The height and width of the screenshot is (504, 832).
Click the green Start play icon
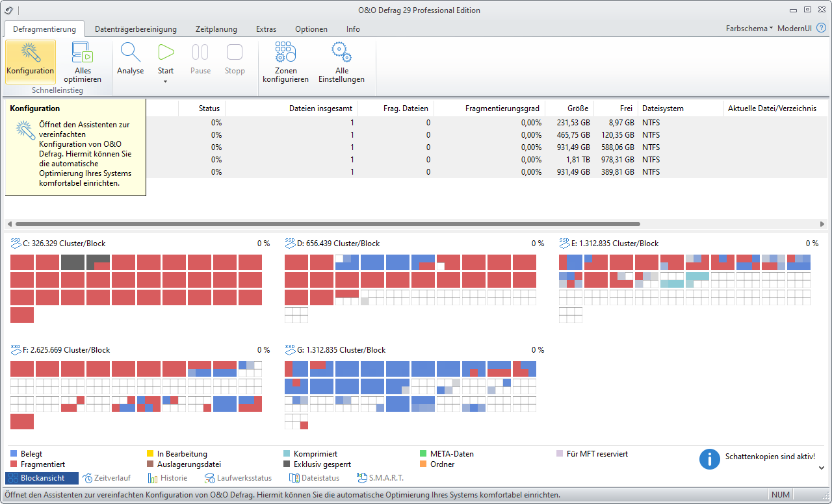[166, 53]
